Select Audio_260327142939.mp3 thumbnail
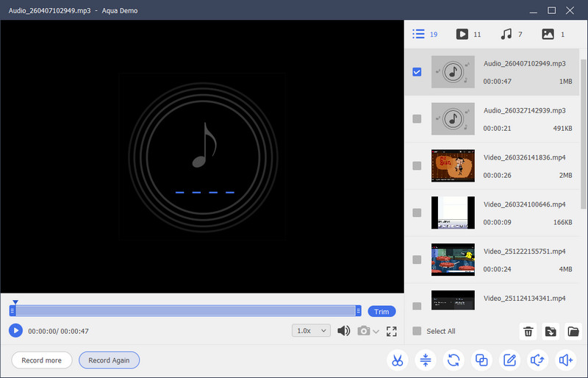Image resolution: width=588 pixels, height=378 pixels. tap(453, 118)
